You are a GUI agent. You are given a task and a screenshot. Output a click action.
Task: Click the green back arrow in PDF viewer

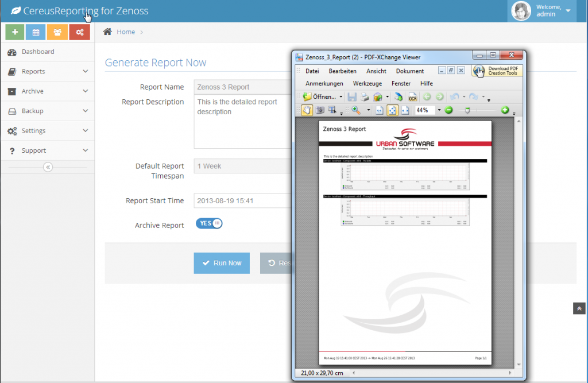[427, 97]
